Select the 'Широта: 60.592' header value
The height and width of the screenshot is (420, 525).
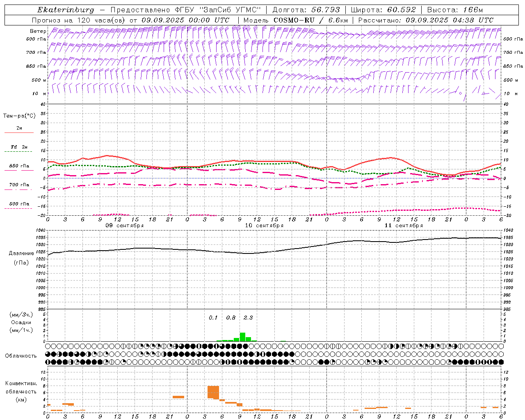coord(383,10)
